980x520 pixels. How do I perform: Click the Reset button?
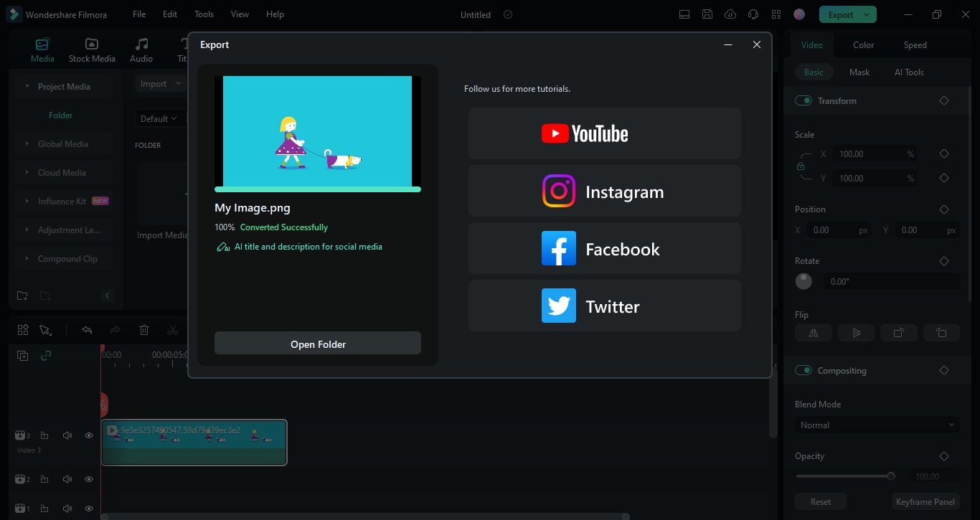821,502
